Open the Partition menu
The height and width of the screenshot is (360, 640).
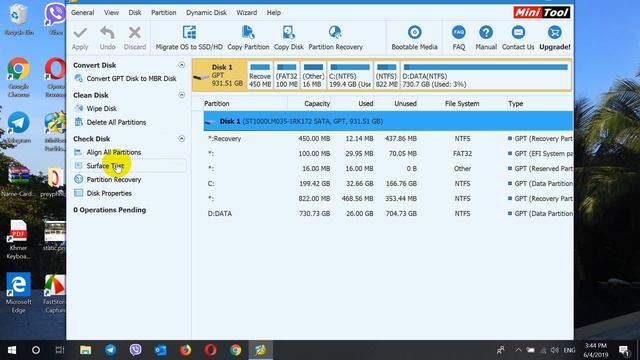[163, 13]
